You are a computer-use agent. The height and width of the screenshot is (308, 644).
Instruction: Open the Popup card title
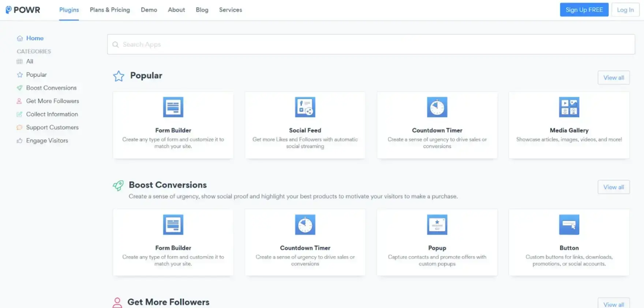pyautogui.click(x=437, y=248)
